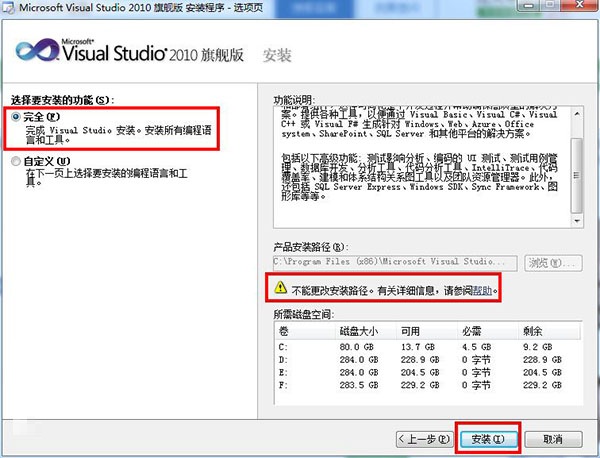The width and height of the screenshot is (600, 458).
Task: Click the 选择要安装的功能 label
Action: [63, 100]
